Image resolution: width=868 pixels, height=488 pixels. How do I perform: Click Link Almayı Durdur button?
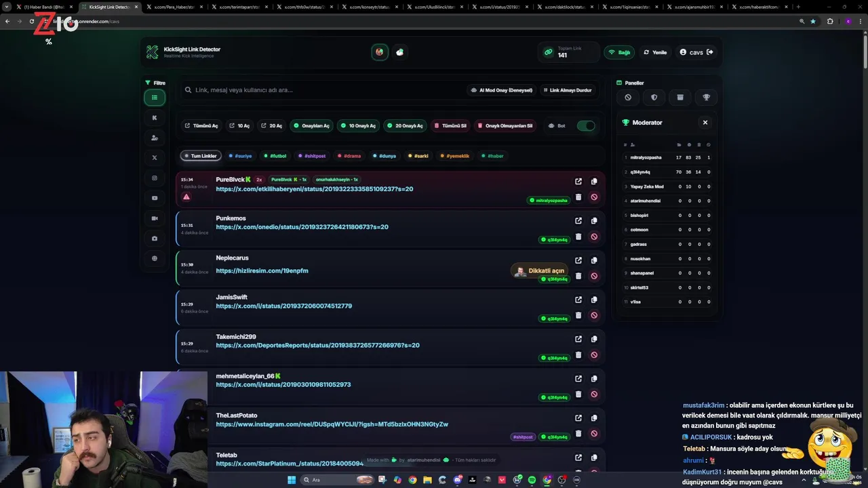click(566, 90)
